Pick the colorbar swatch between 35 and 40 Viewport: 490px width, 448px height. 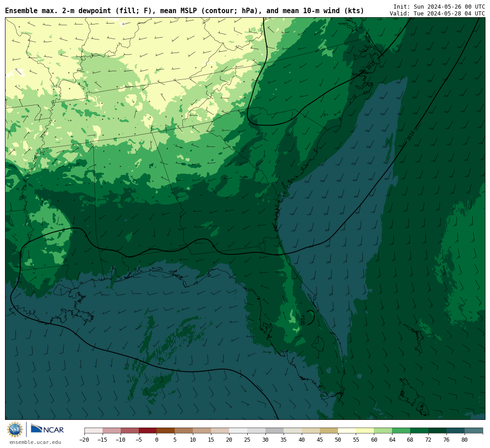click(293, 431)
